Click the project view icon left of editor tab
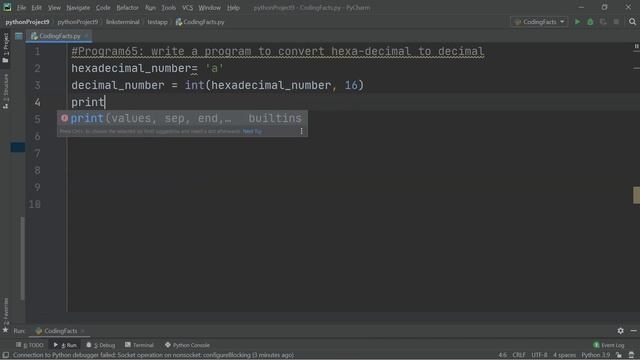The height and width of the screenshot is (360, 640). tap(18, 36)
